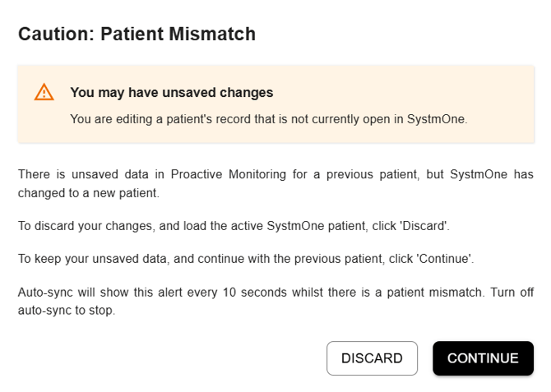Click the 'auto-sync to stop' line

point(67,311)
